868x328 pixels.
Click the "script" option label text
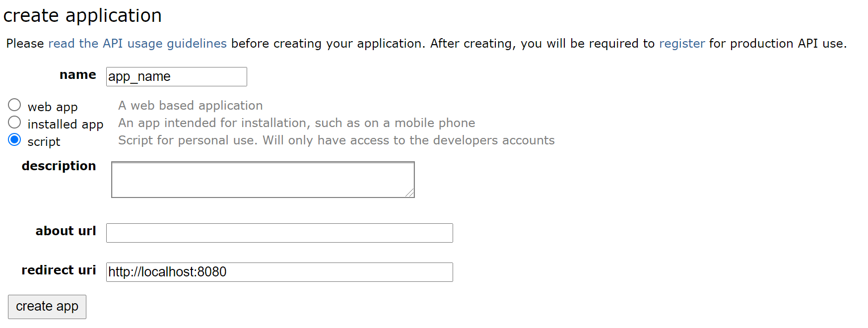(x=44, y=142)
